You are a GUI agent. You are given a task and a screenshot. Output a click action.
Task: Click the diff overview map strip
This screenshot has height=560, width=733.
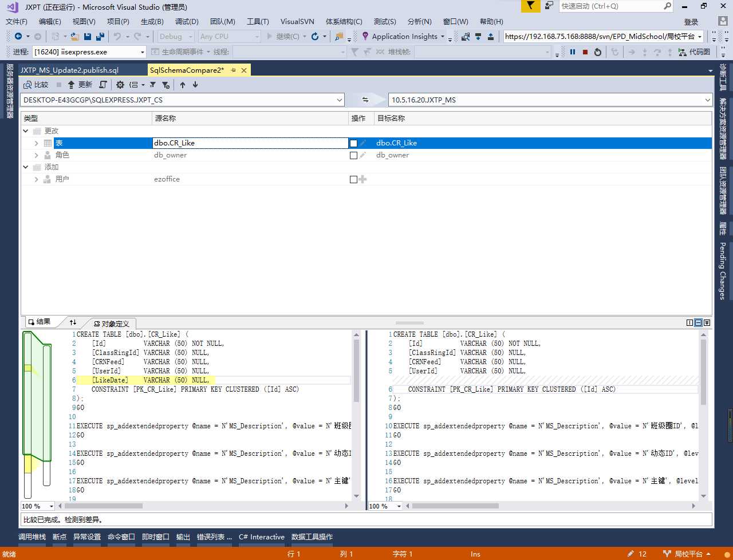(37, 415)
